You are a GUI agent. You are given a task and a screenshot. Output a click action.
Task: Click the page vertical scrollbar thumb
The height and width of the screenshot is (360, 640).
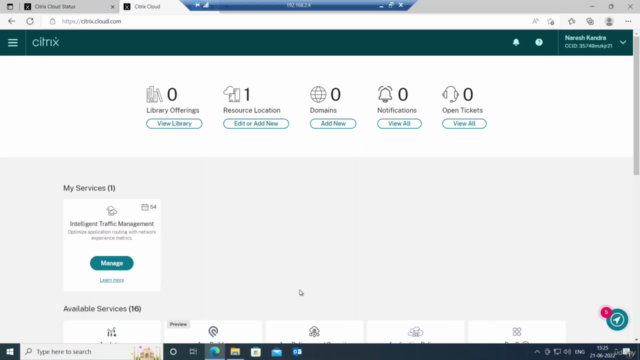[x=636, y=105]
